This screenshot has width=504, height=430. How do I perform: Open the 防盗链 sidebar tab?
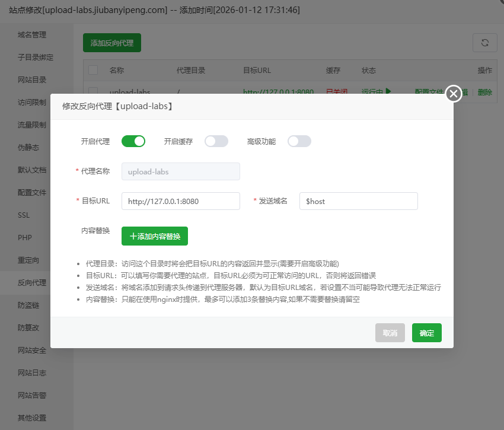point(28,305)
